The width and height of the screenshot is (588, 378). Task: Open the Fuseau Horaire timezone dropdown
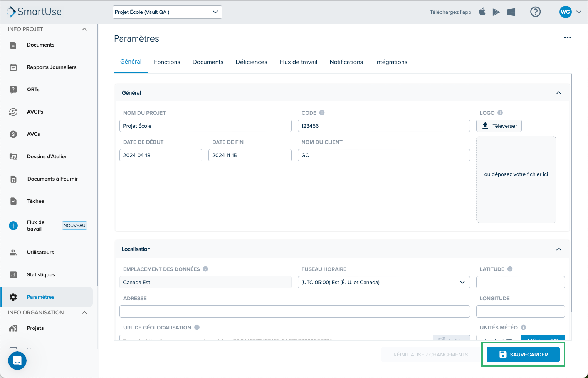tap(384, 282)
